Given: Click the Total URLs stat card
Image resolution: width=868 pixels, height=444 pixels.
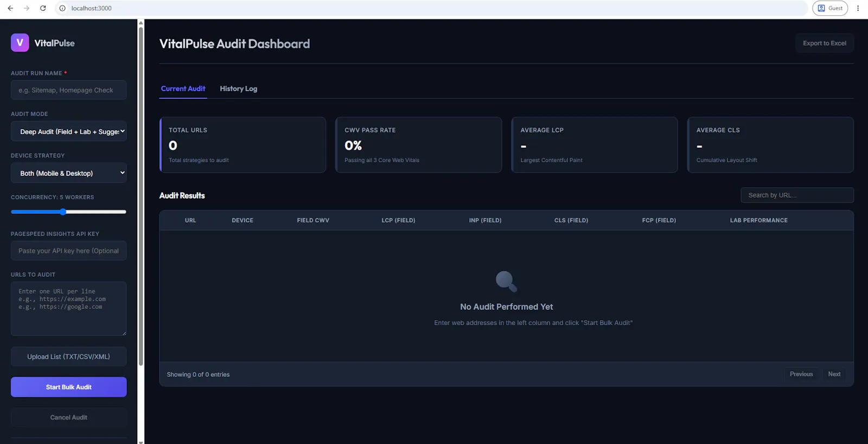Looking at the screenshot, I should click(x=242, y=145).
